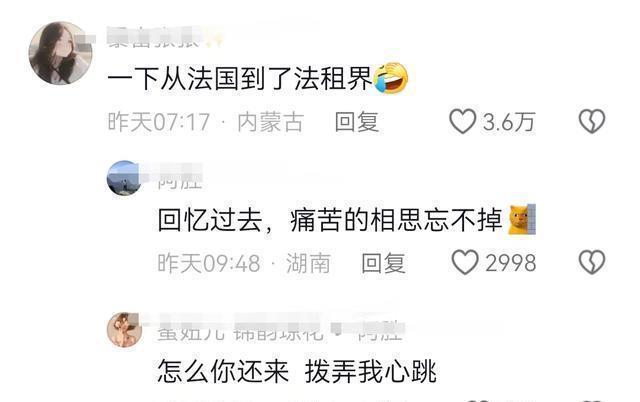Tap broken-heart dislike on the 法租界 comment
Screen dimensions: 640x402
point(592,121)
